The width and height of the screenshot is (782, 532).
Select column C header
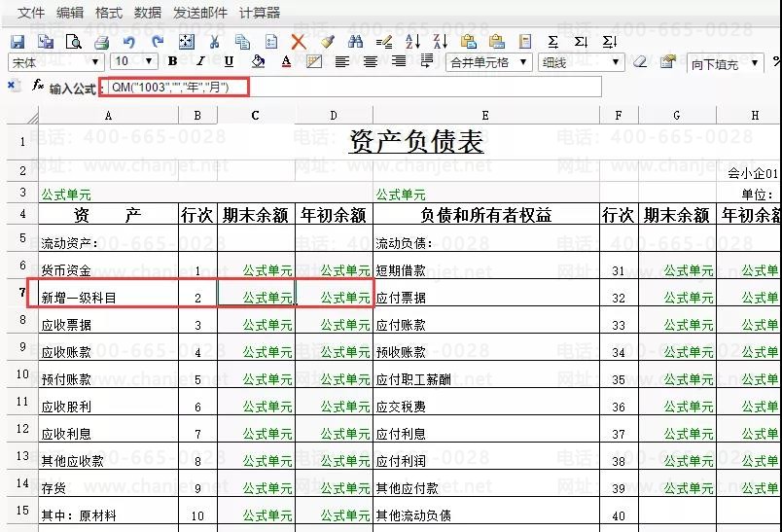coord(256,115)
